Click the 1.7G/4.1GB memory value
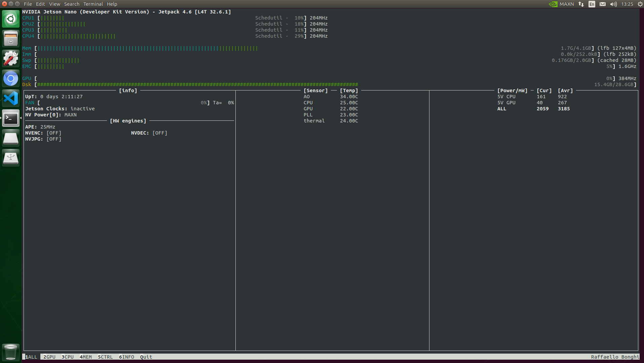The height and width of the screenshot is (363, 644). pyautogui.click(x=576, y=48)
